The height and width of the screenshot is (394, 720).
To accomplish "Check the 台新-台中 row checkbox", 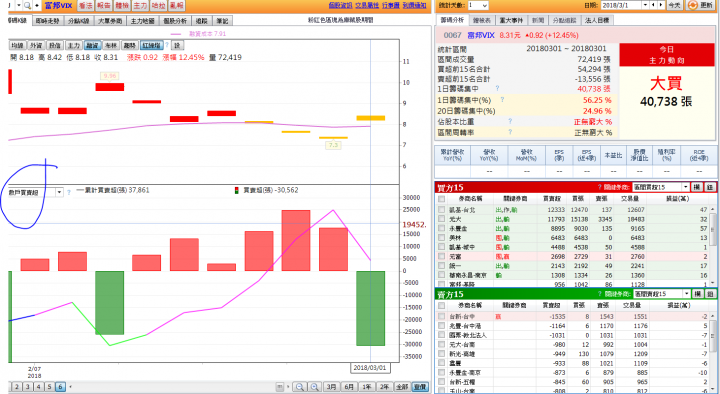I will (x=442, y=316).
